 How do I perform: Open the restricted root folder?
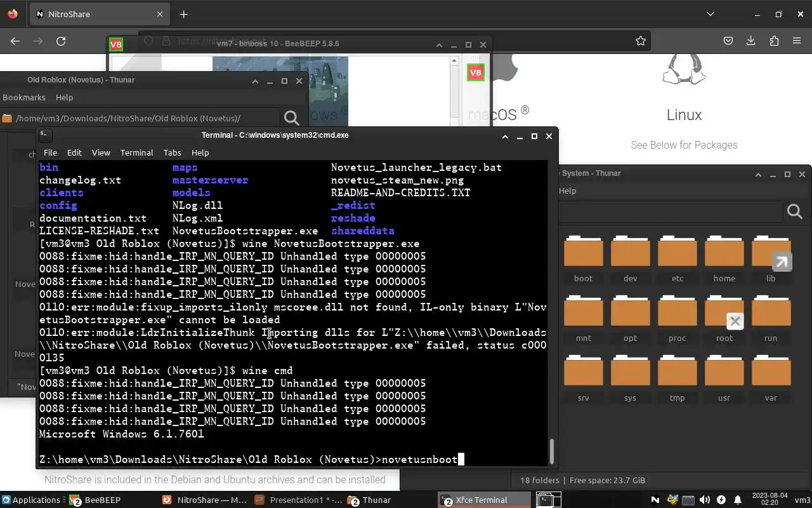pos(724,319)
